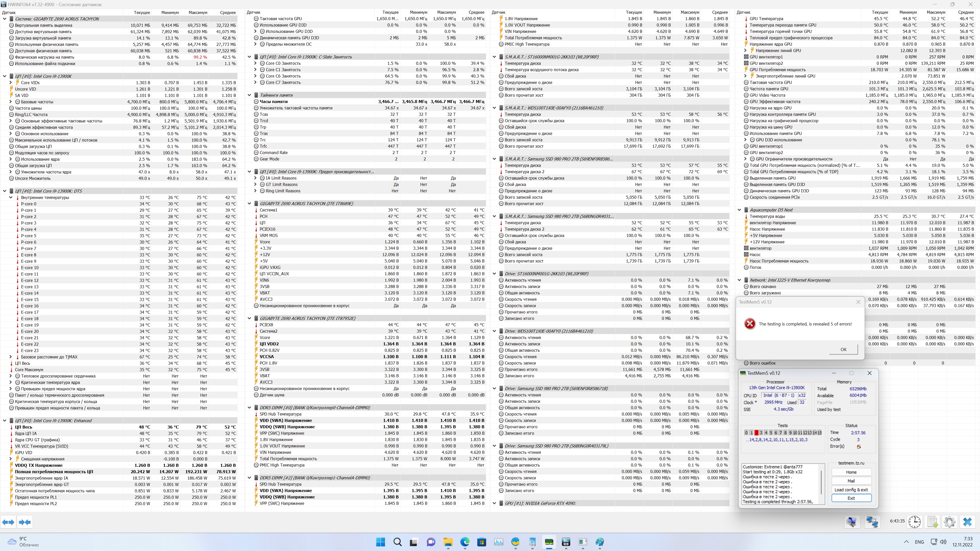Click the Exit button in TestMem5

[851, 498]
